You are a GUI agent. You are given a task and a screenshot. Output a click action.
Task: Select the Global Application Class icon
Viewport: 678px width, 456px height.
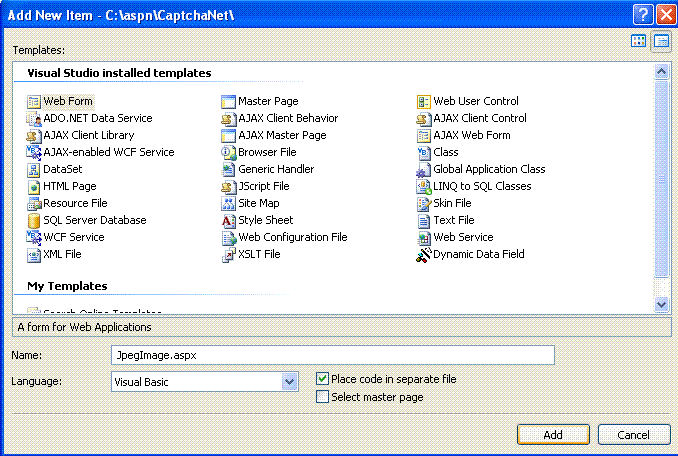pyautogui.click(x=424, y=169)
